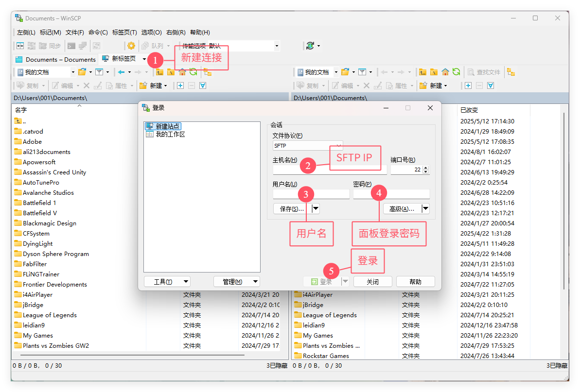The image size is (580, 392).
Task: Click the 端口号 port stepper arrows
Action: pos(426,170)
